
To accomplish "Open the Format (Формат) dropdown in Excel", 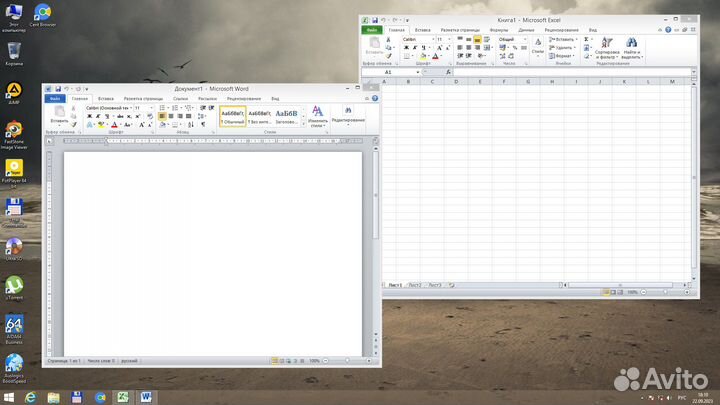I will (562, 56).
